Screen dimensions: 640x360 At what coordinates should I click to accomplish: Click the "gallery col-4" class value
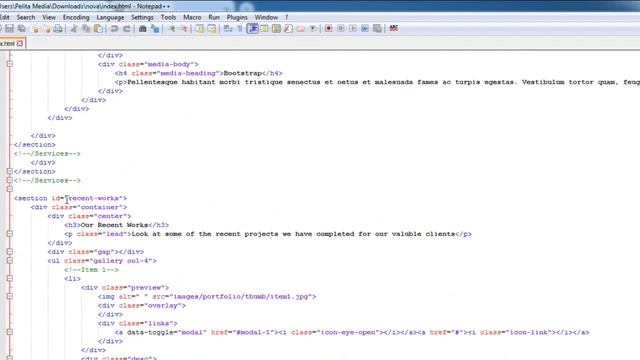click(123, 261)
